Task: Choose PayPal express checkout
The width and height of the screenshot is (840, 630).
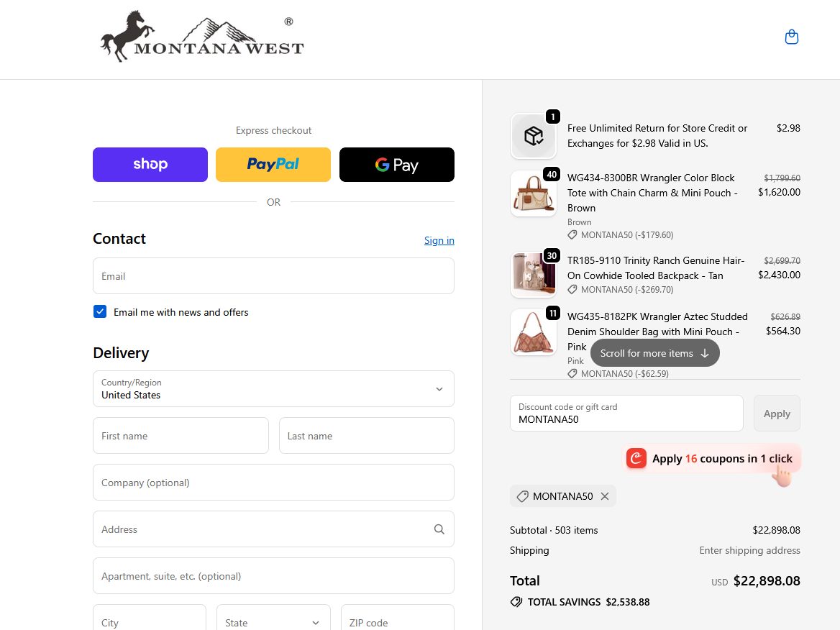Action: [x=273, y=165]
